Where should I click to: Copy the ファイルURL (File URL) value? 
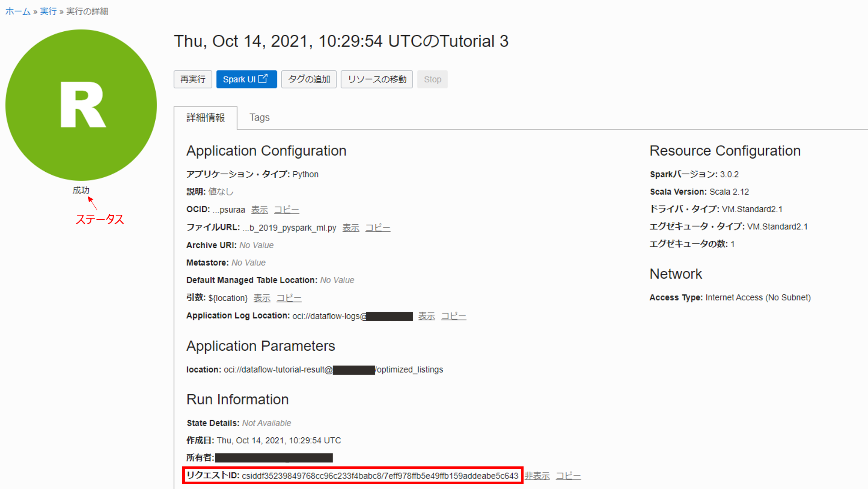click(377, 228)
